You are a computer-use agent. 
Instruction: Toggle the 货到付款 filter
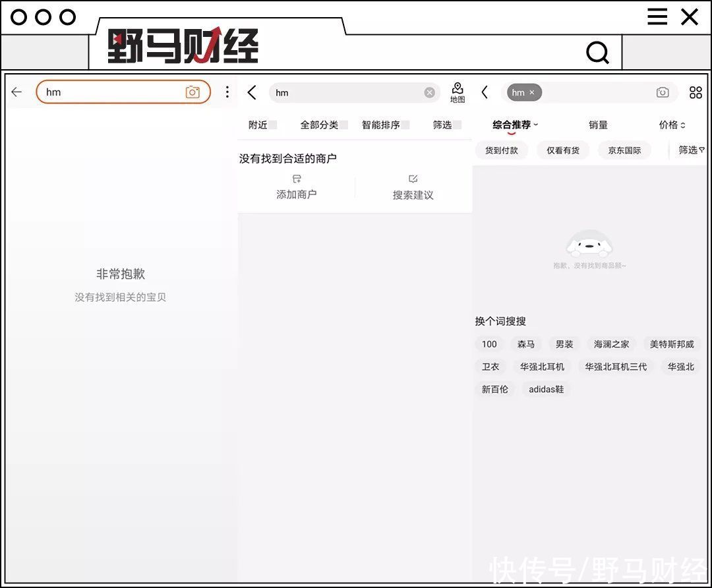(502, 150)
